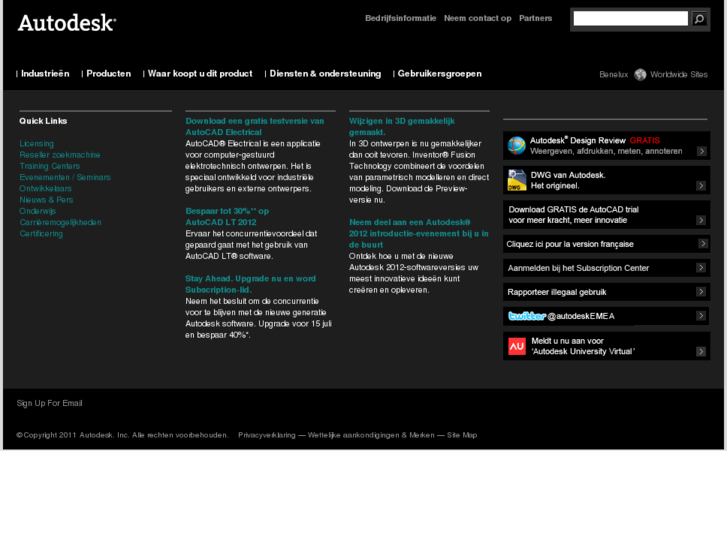The height and width of the screenshot is (545, 727).
Task: Open Reseller zoekmachine quick link
Action: coord(60,155)
